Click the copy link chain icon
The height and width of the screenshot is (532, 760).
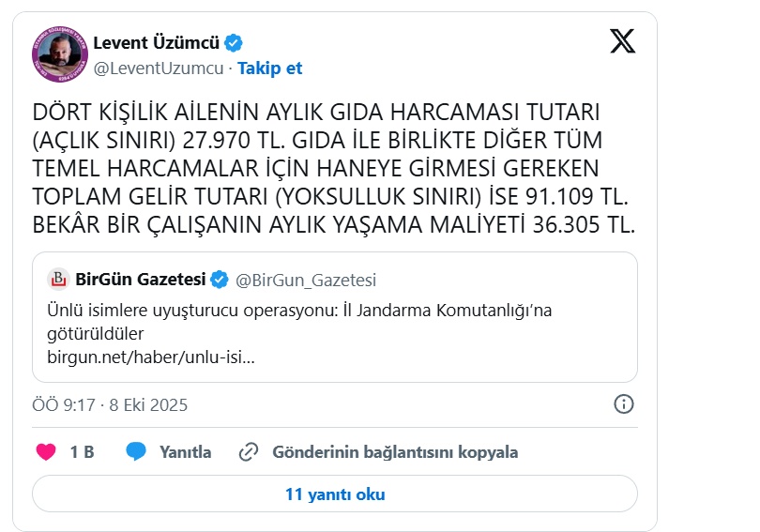tap(249, 452)
